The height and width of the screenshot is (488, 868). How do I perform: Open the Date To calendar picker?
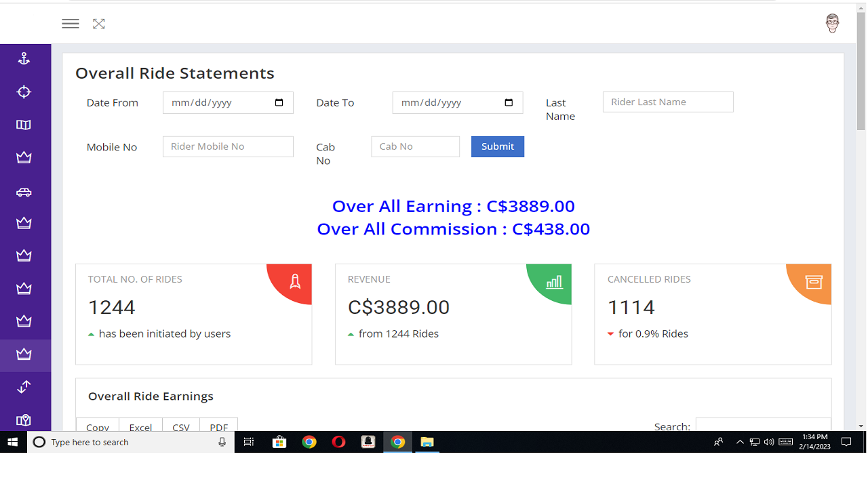click(509, 102)
